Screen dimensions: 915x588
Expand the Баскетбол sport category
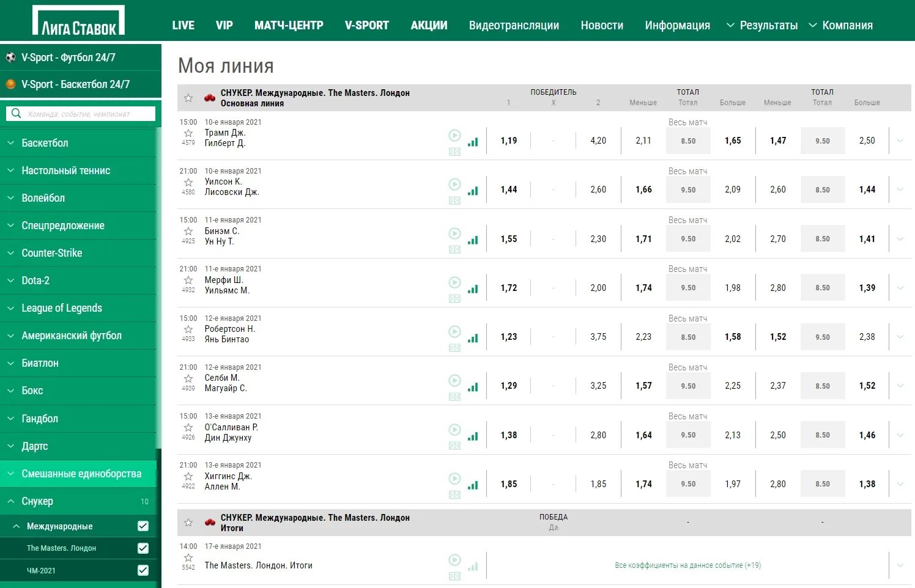tap(78, 143)
